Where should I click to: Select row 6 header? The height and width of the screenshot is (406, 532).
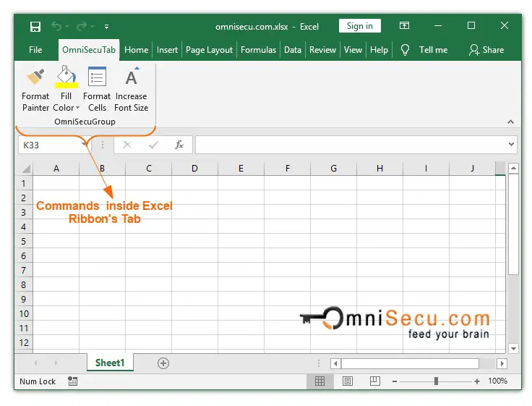tap(24, 256)
